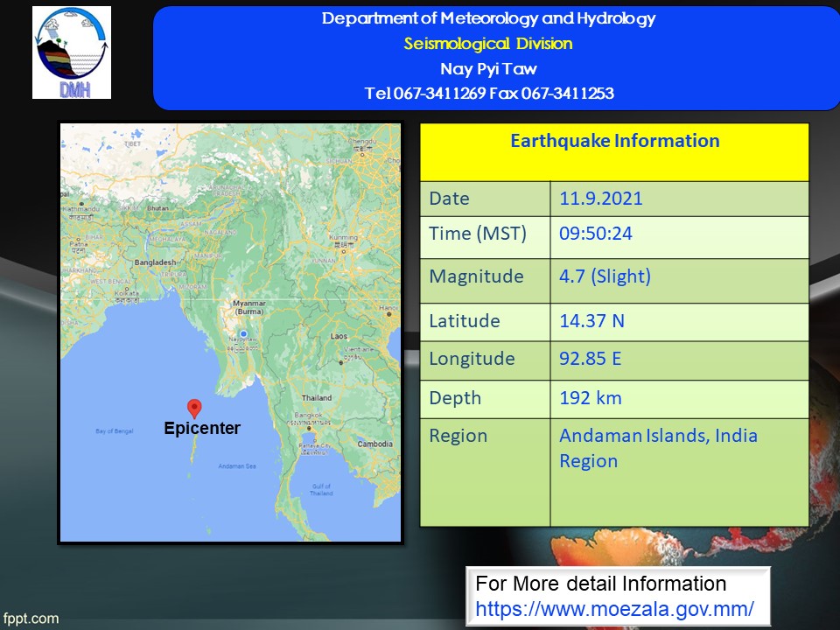Open the moezala.gov.mm link

(614, 609)
